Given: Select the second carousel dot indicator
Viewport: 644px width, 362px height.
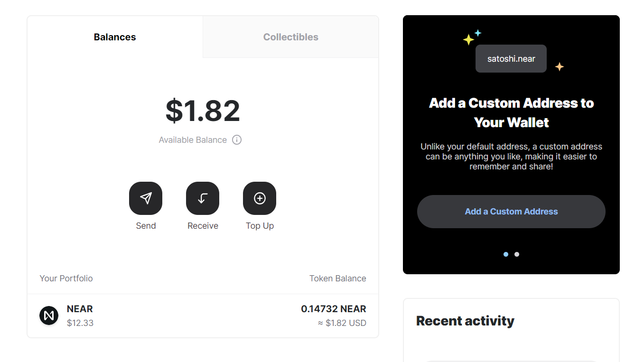Looking at the screenshot, I should [517, 254].
